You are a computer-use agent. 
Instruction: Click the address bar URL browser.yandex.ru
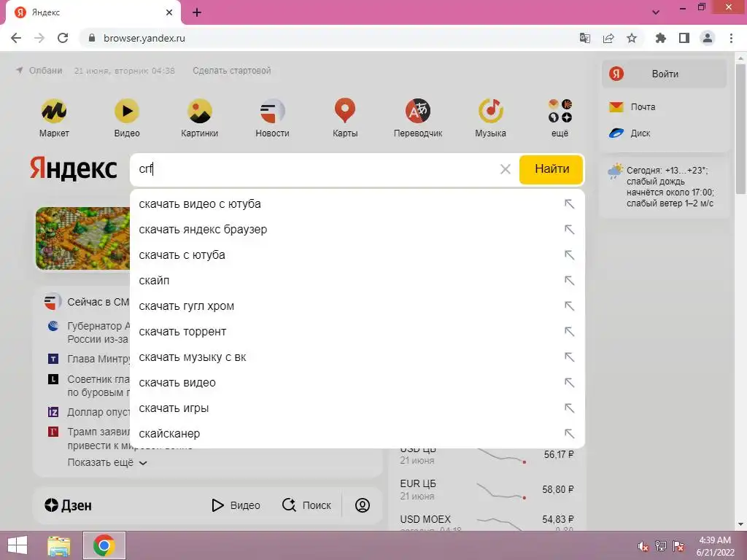click(144, 38)
